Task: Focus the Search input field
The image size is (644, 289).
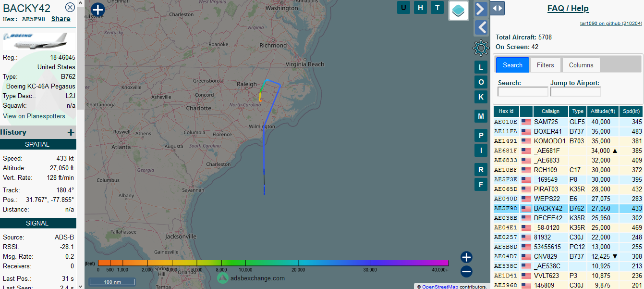Action: (x=523, y=91)
